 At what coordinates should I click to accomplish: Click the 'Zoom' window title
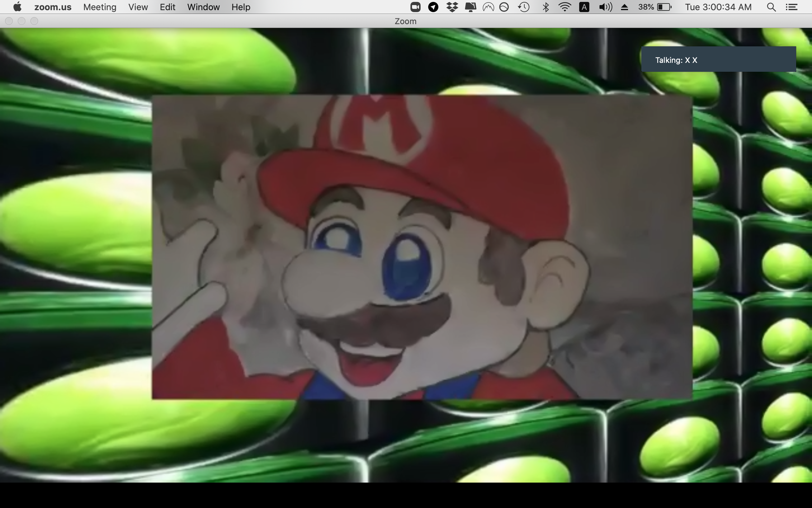point(405,21)
